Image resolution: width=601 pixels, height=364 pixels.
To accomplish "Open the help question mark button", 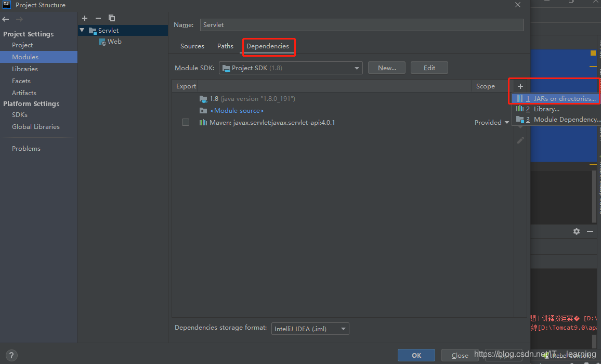I will (11, 355).
